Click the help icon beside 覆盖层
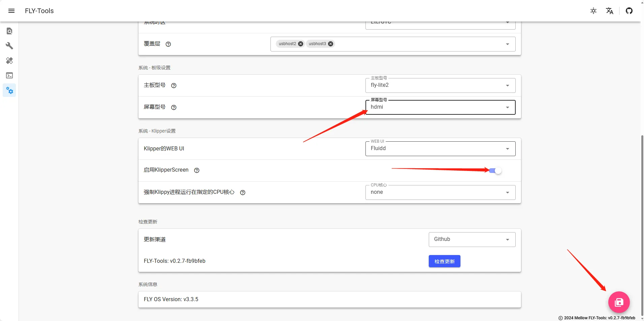Image resolution: width=644 pixels, height=321 pixels. coord(168,44)
